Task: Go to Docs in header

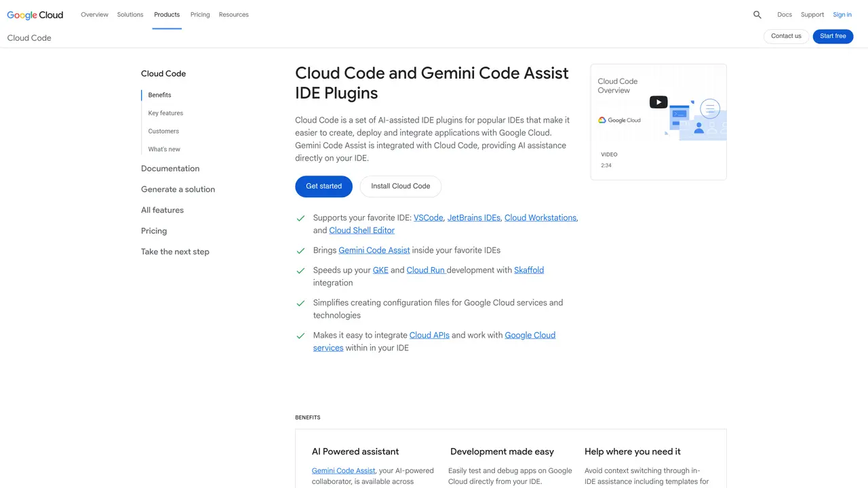Action: coord(785,14)
